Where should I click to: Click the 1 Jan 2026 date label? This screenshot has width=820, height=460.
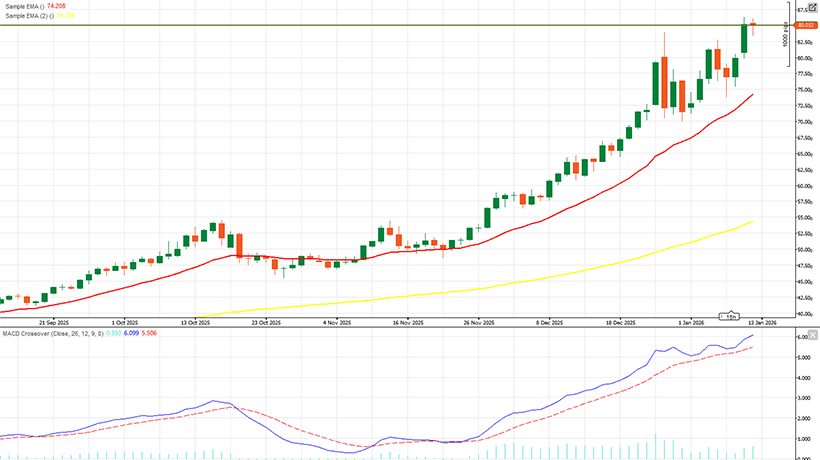point(692,323)
